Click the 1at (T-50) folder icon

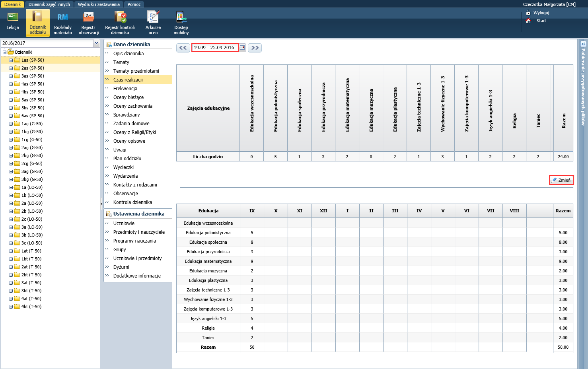coord(17,251)
